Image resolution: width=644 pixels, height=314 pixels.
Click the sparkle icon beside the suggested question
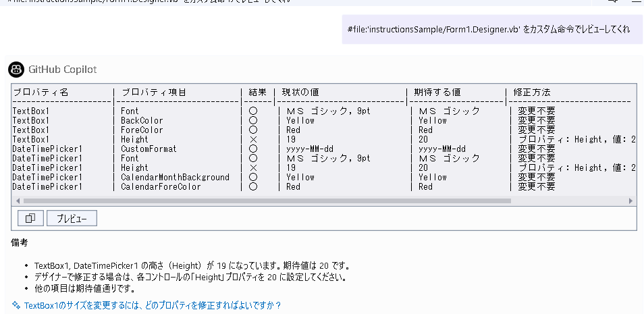16,305
